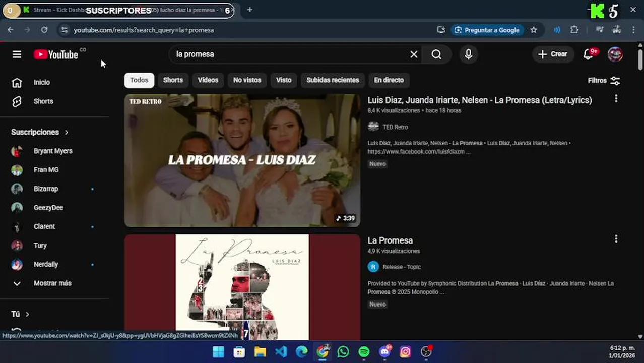Open WhatsApp in the taskbar

pos(343,352)
